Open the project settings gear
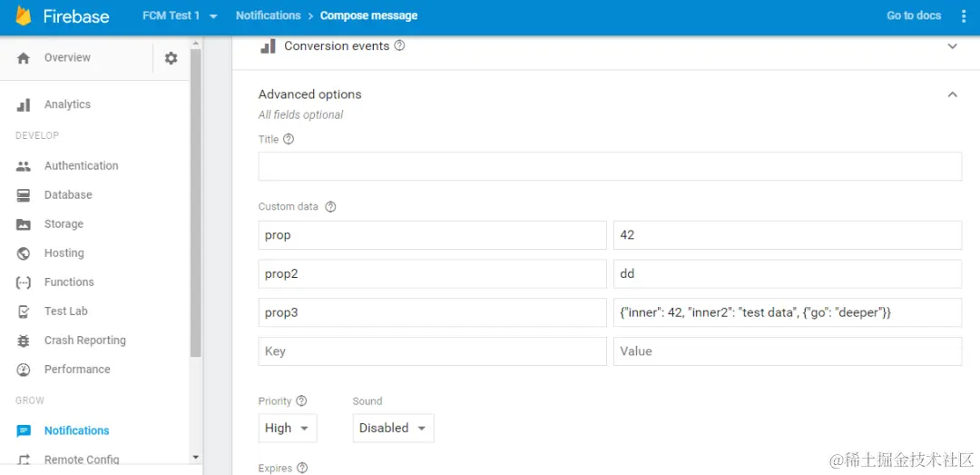The width and height of the screenshot is (980, 475). 171,58
